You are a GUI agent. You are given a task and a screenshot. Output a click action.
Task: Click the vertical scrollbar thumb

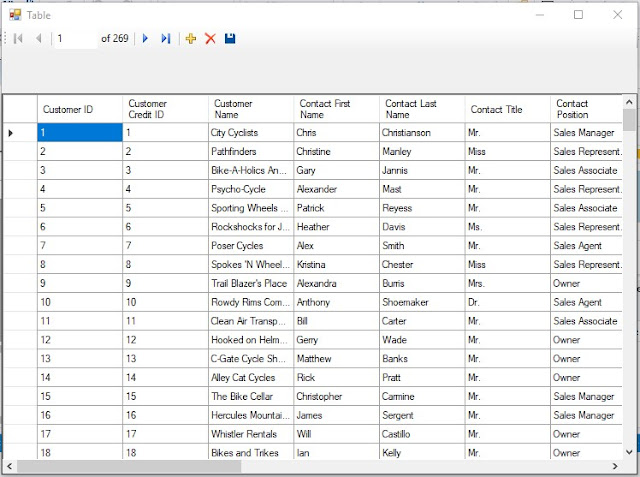point(629,120)
